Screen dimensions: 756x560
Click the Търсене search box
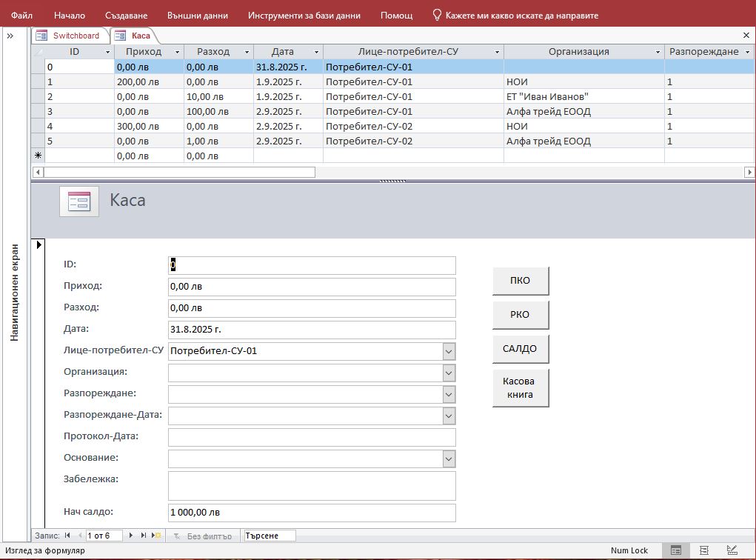point(270,536)
